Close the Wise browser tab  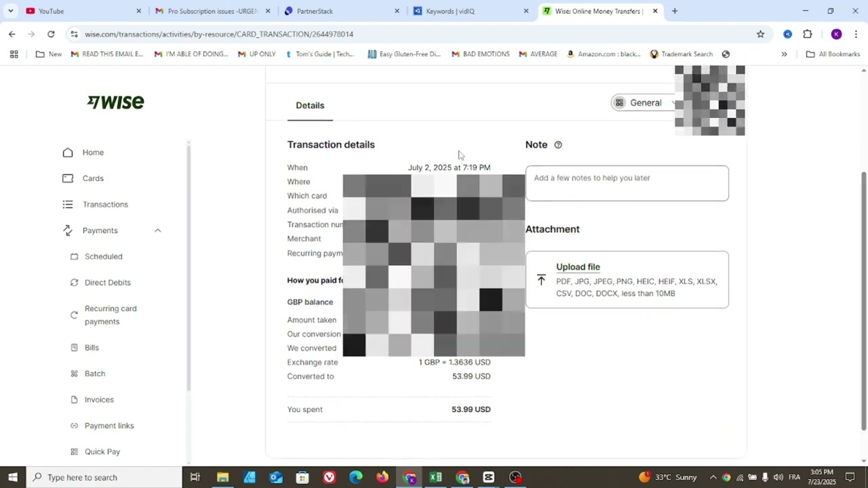tap(655, 11)
